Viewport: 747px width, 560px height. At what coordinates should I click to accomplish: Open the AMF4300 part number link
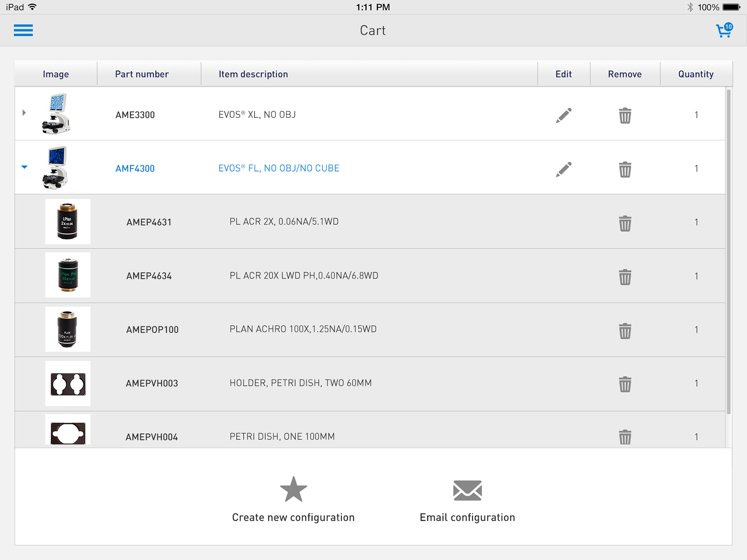(x=135, y=168)
